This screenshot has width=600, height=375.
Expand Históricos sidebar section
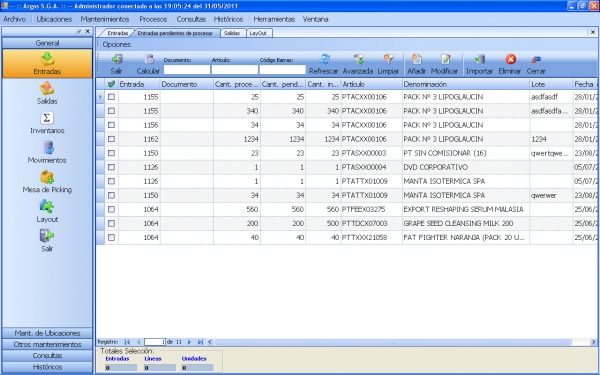47,367
